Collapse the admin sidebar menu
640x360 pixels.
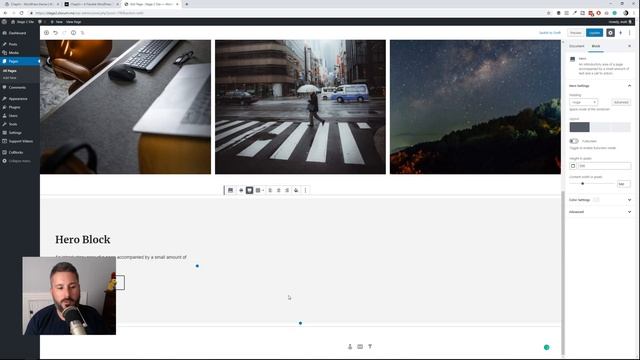[x=19, y=161]
